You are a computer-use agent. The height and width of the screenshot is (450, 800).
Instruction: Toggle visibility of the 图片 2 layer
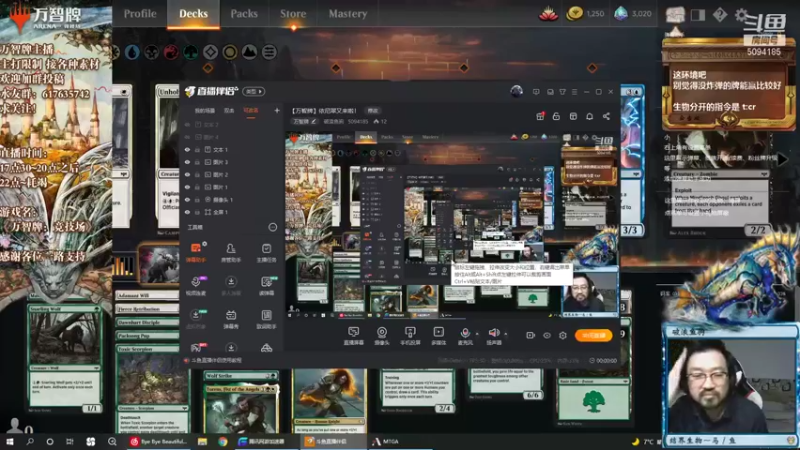click(x=187, y=174)
